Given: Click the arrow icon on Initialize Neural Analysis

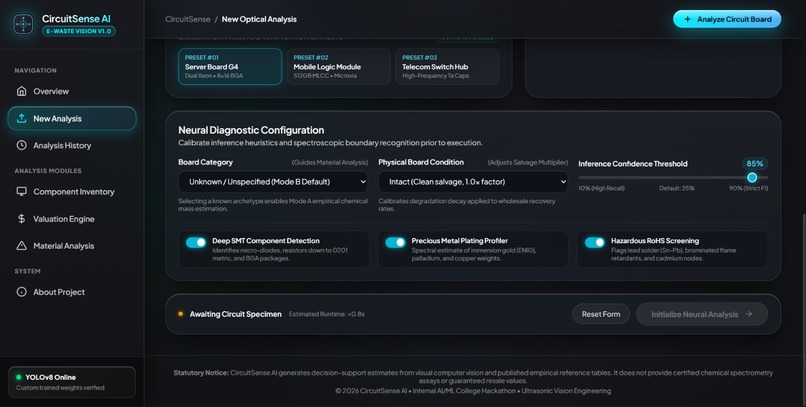Looking at the screenshot, I should click(x=748, y=314).
